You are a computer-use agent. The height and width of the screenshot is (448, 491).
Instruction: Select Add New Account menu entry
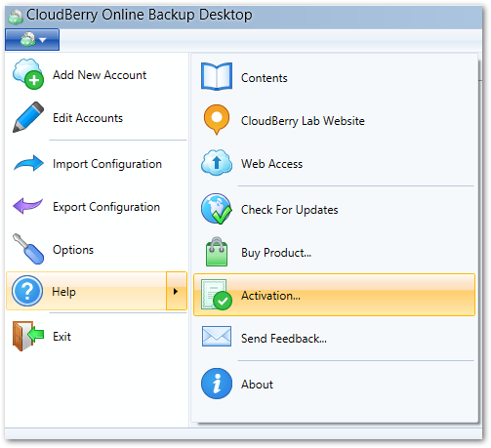click(97, 74)
